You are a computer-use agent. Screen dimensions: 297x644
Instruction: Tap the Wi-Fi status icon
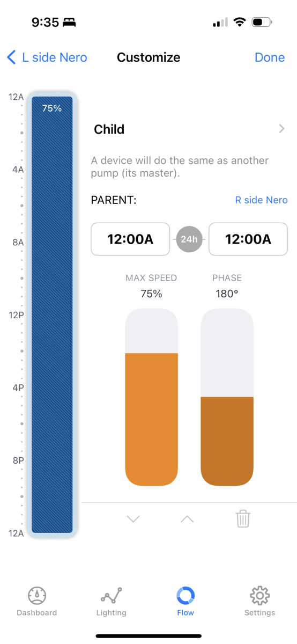[x=240, y=23]
